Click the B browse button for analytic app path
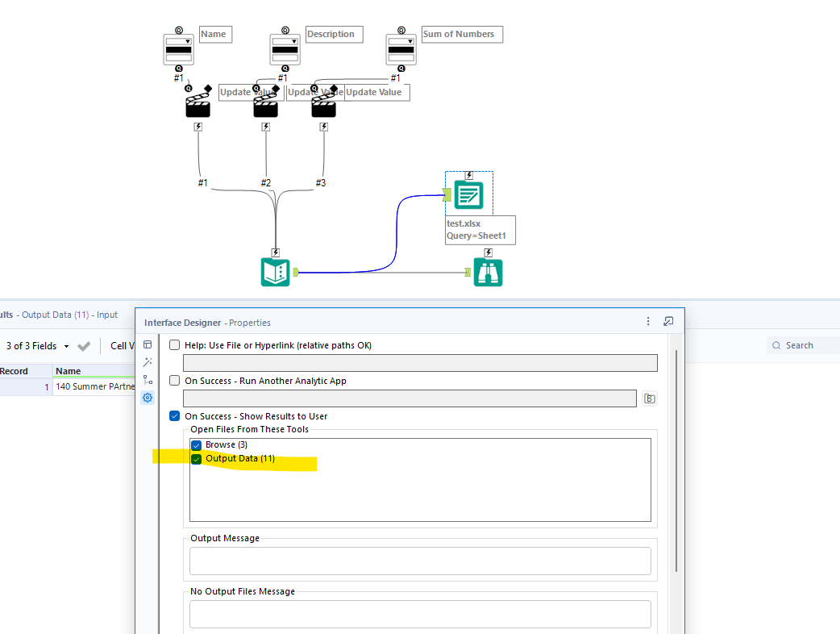The width and height of the screenshot is (840, 634). tap(649, 398)
